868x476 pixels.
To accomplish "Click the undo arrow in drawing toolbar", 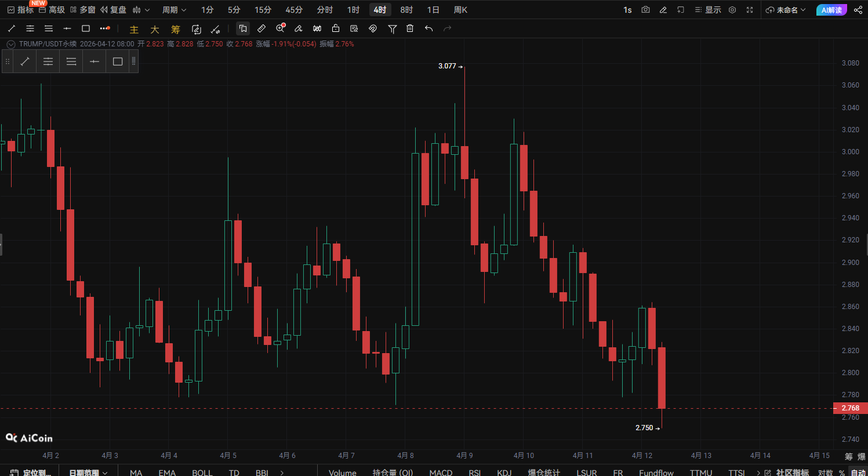I will [428, 28].
